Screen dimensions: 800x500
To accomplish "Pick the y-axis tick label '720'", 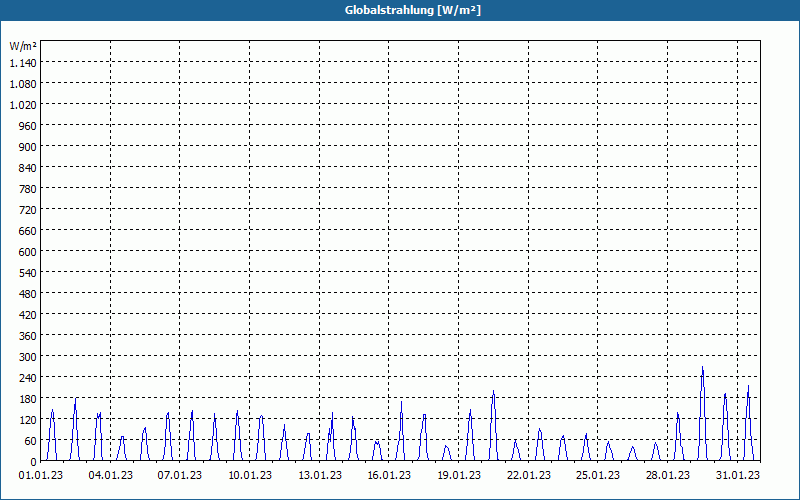I will (x=28, y=210).
